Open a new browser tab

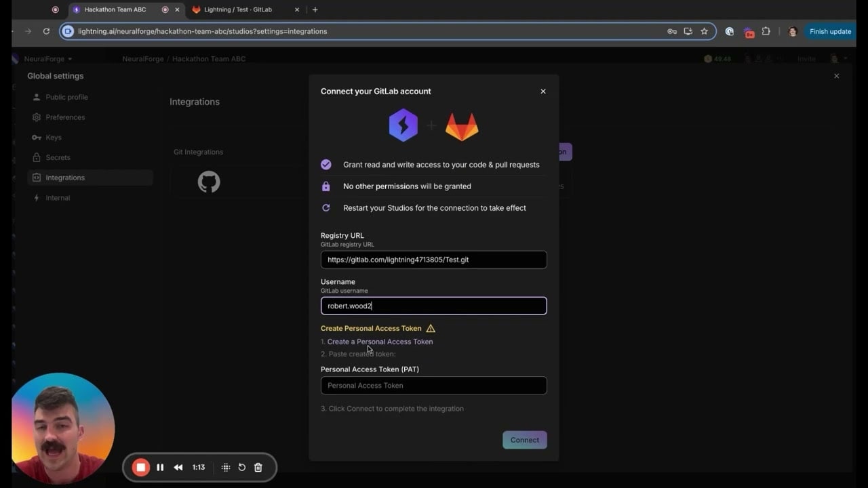tap(315, 9)
